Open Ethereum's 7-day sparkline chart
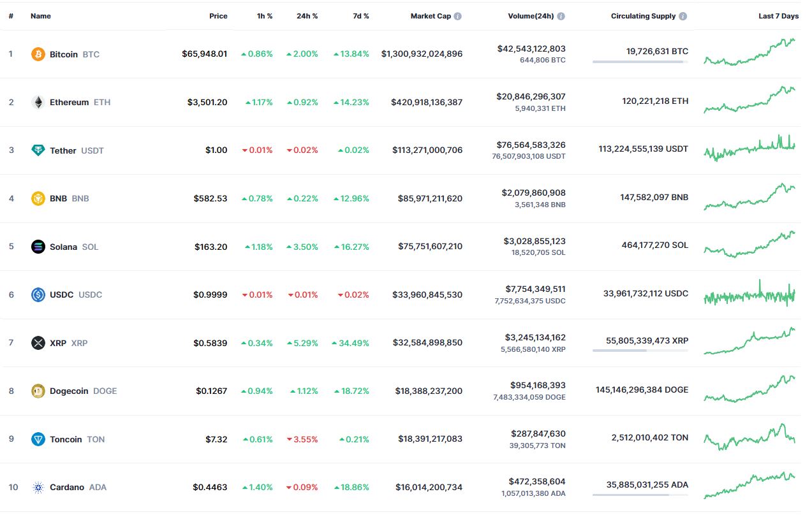 pyautogui.click(x=749, y=100)
